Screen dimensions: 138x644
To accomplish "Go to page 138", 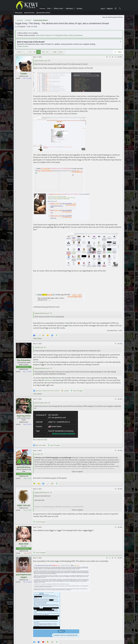I will click(x=34, y=52).
